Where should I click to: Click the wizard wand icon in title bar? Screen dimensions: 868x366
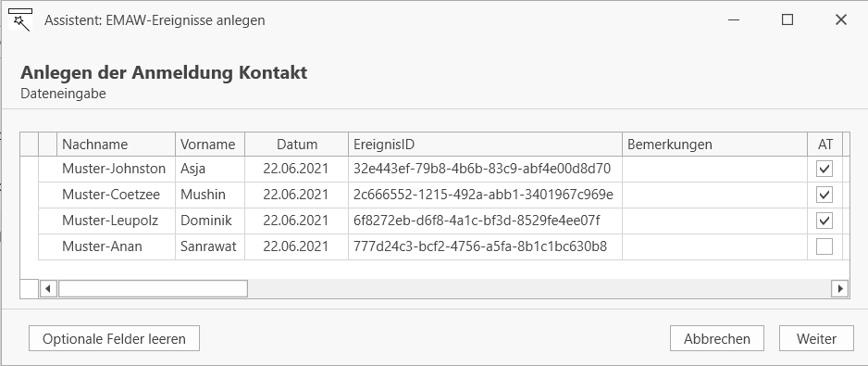[20, 20]
